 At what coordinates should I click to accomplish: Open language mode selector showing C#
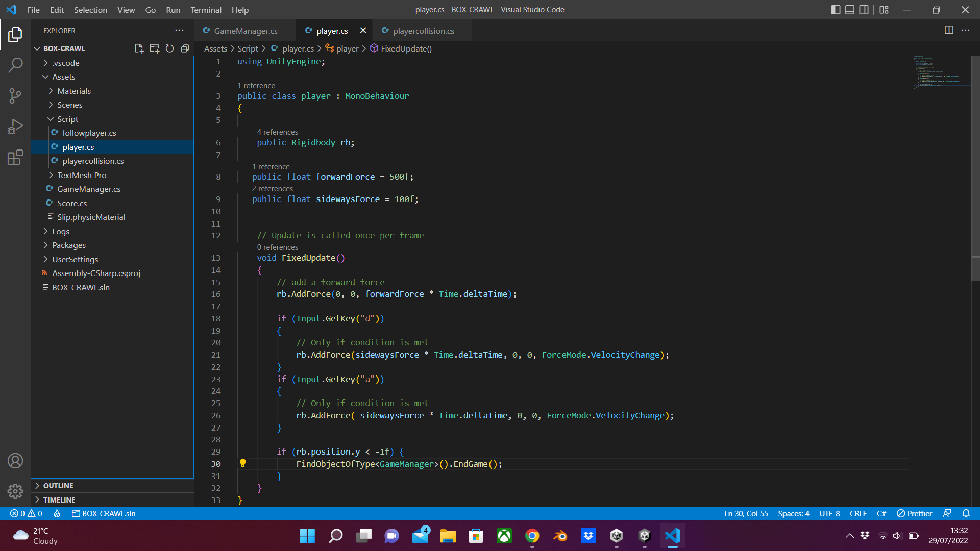tap(881, 513)
